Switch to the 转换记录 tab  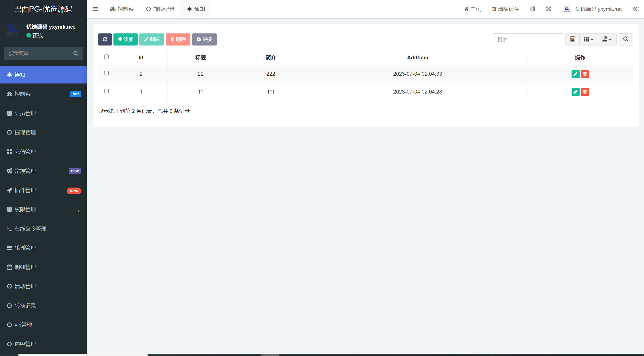coord(160,9)
